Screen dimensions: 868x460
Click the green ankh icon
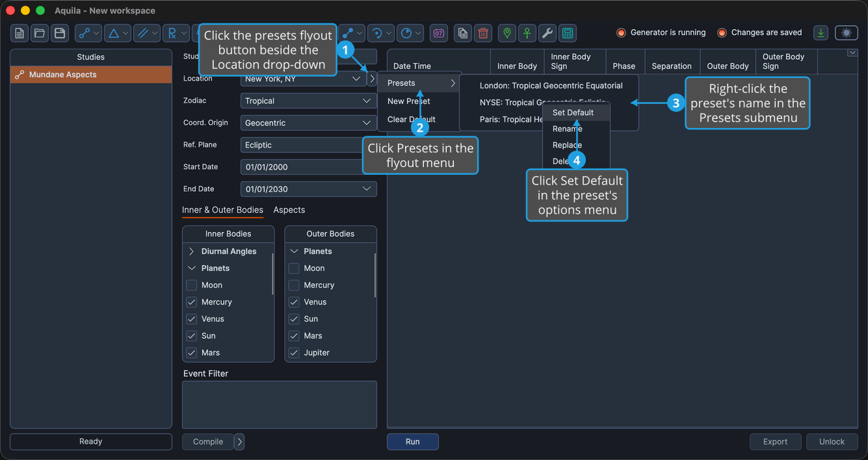coord(527,33)
